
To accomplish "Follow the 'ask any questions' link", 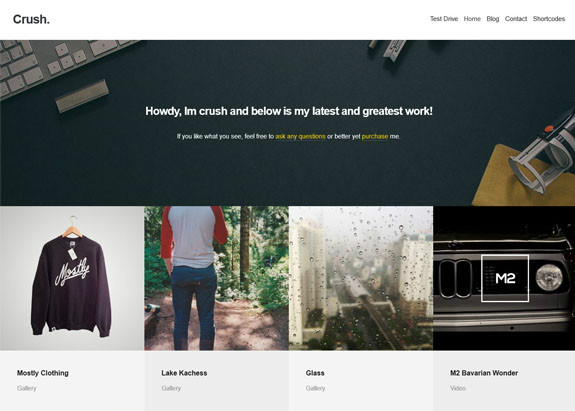I will pyautogui.click(x=300, y=136).
